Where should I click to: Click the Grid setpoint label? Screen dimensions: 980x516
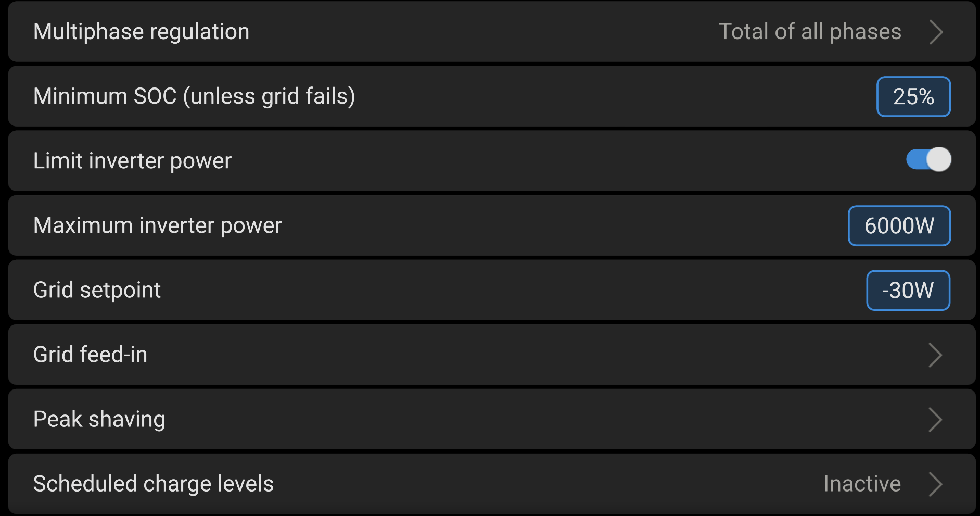97,290
